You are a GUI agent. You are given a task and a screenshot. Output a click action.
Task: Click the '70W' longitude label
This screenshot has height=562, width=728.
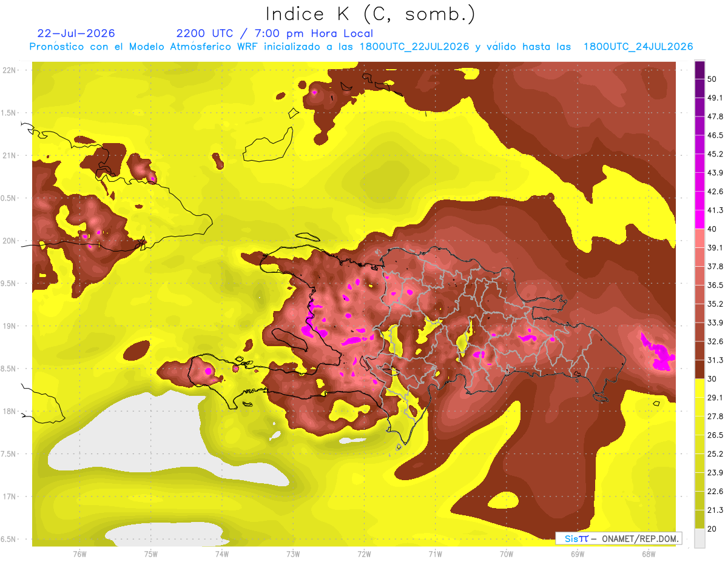point(506,554)
